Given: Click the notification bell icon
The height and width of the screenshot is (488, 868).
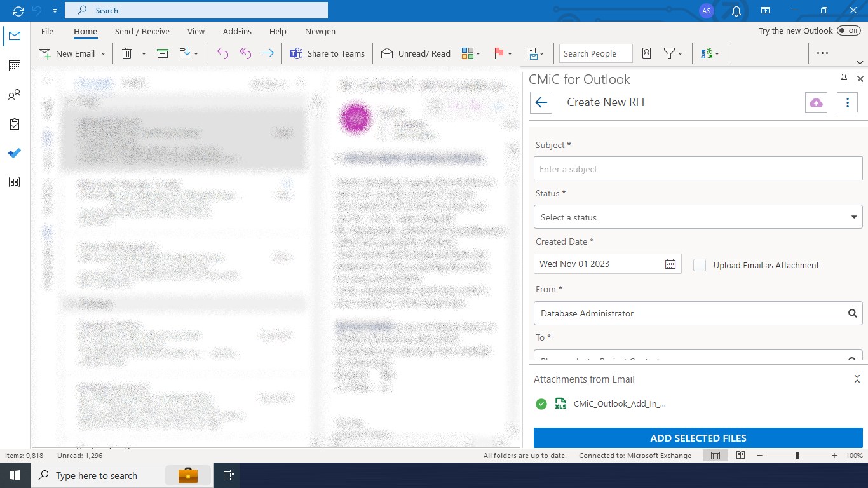Looking at the screenshot, I should click(736, 11).
